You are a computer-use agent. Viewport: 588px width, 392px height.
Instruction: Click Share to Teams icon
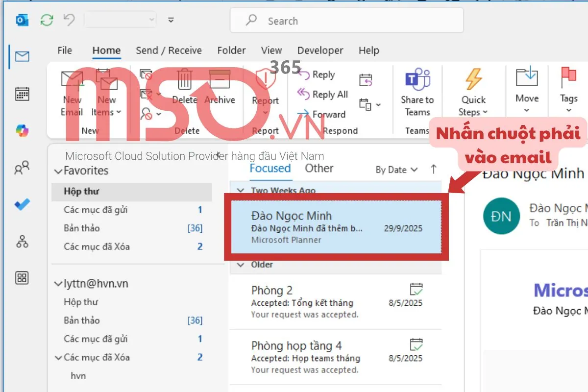click(x=417, y=80)
